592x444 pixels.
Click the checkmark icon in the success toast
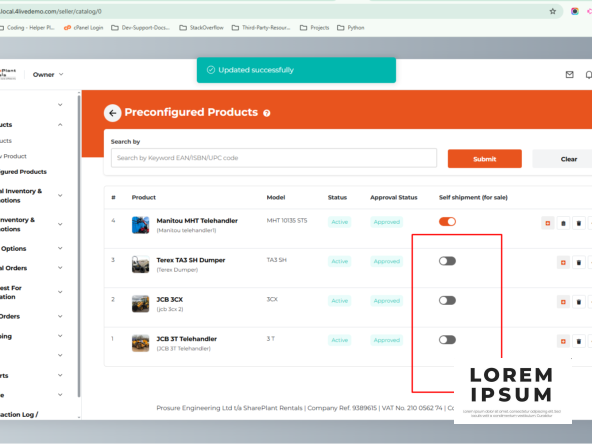click(211, 70)
